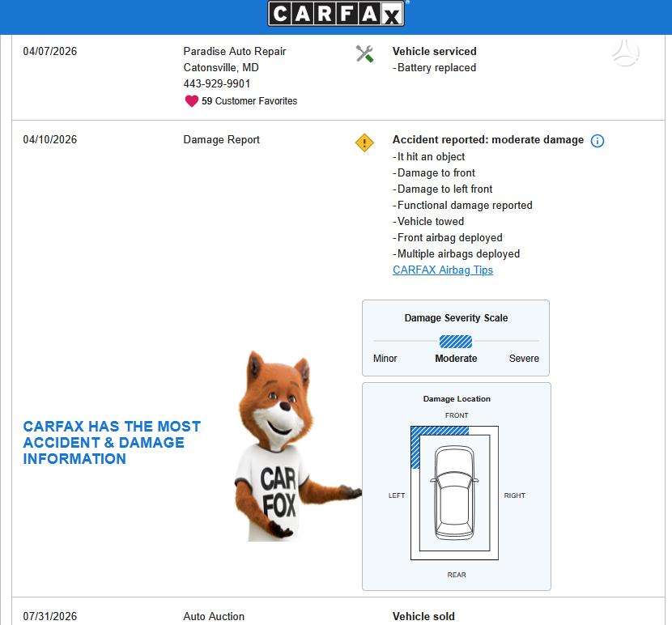Click the striped Moderate severity indicator
Viewport: 672px width, 625px height.
coord(456,342)
